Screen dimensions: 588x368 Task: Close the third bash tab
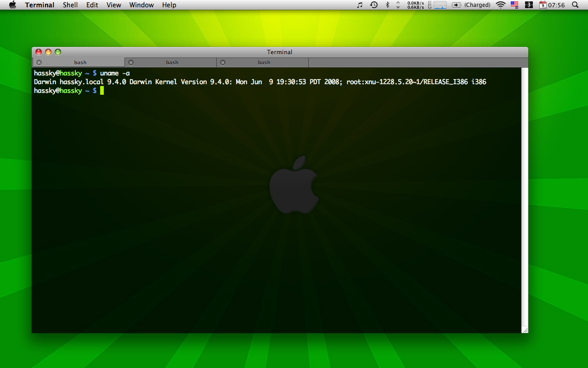[x=223, y=63]
